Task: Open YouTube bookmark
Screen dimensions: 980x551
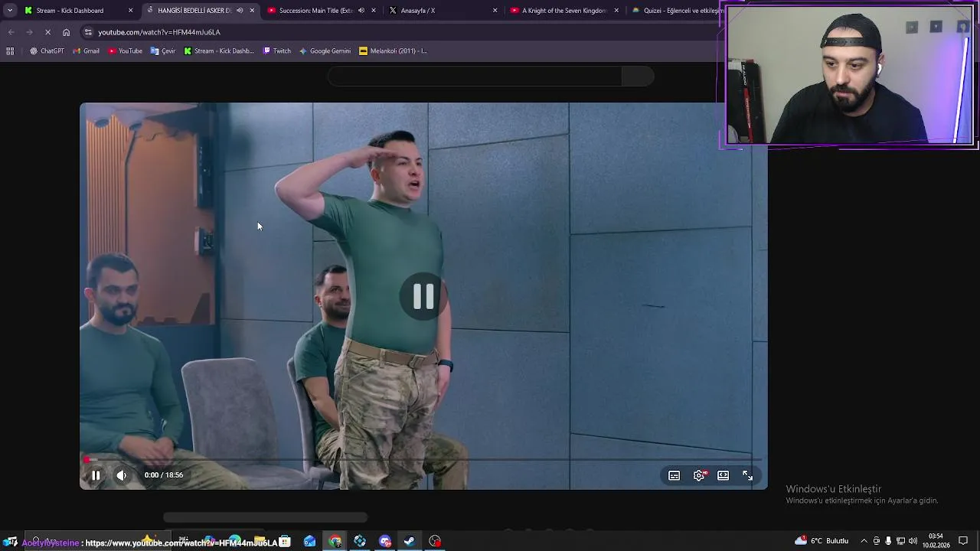Action: click(x=126, y=51)
